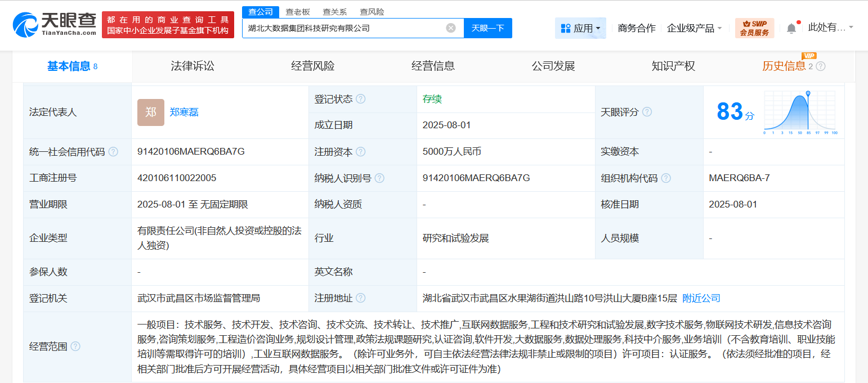The image size is (868, 383).
Task: Clear the search box text
Action: pos(450,28)
